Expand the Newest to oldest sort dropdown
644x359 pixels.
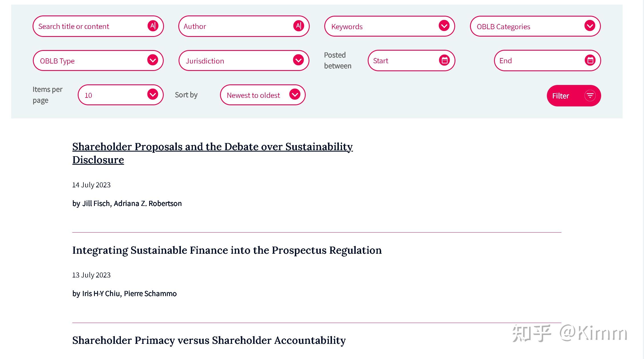[x=262, y=95]
